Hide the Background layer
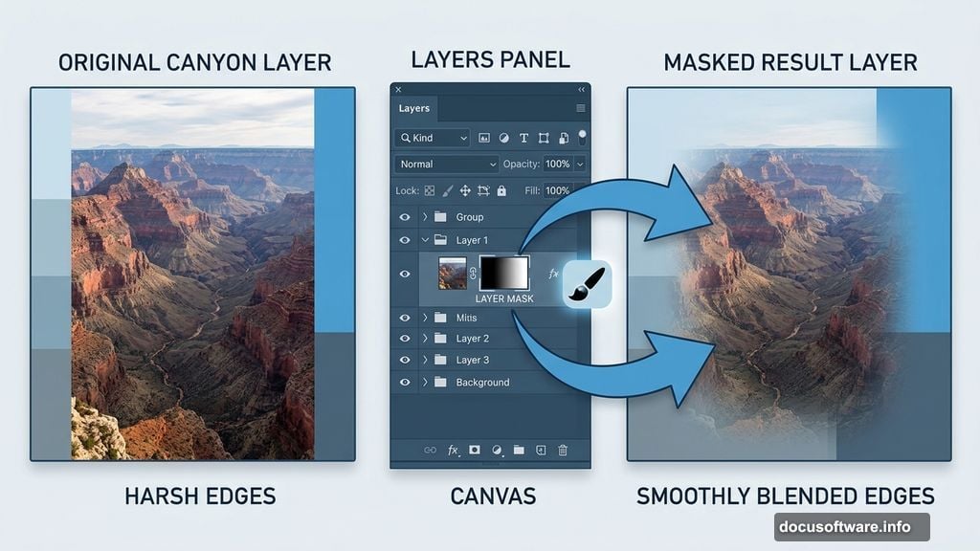This screenshot has height=551, width=980. (x=405, y=383)
